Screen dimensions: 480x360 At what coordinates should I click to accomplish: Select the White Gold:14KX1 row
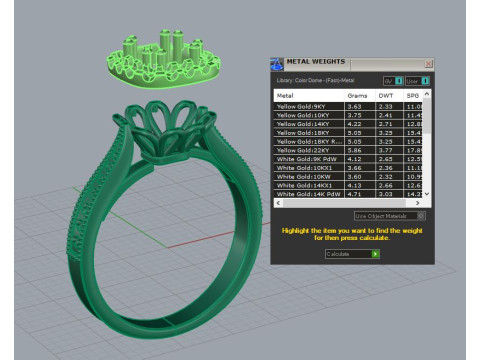click(x=348, y=185)
